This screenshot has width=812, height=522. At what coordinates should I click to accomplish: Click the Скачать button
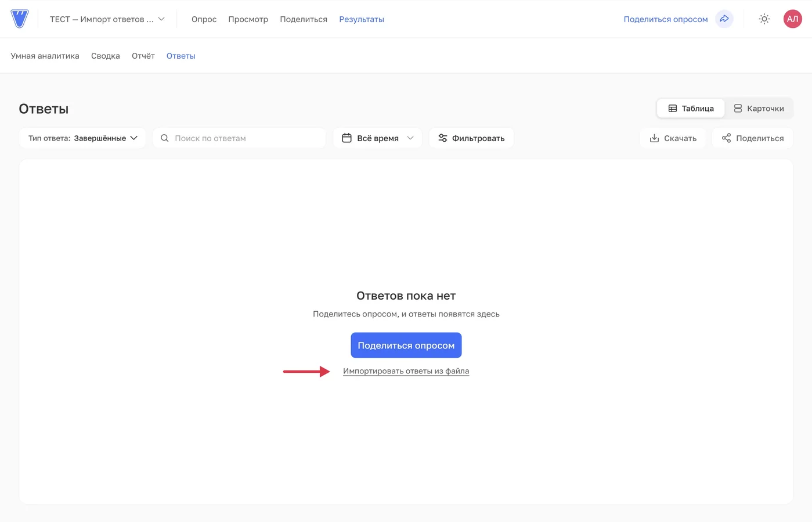click(x=673, y=138)
